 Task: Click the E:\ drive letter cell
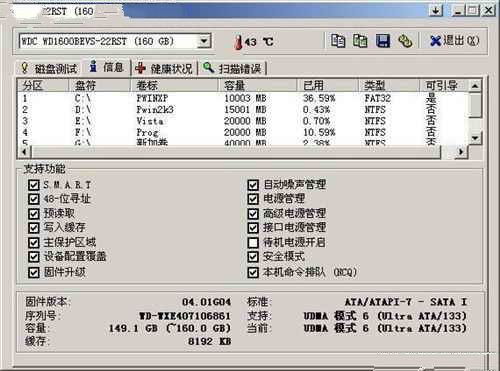(x=83, y=121)
